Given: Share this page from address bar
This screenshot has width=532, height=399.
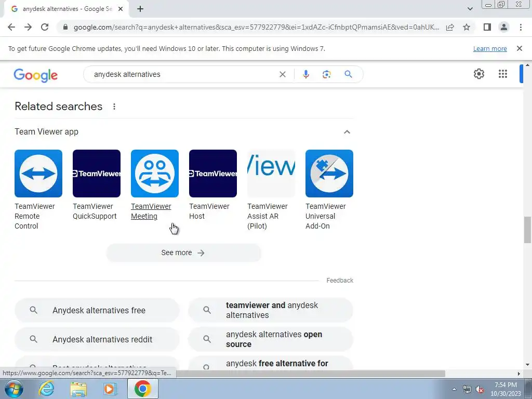Looking at the screenshot, I should tap(450, 27).
